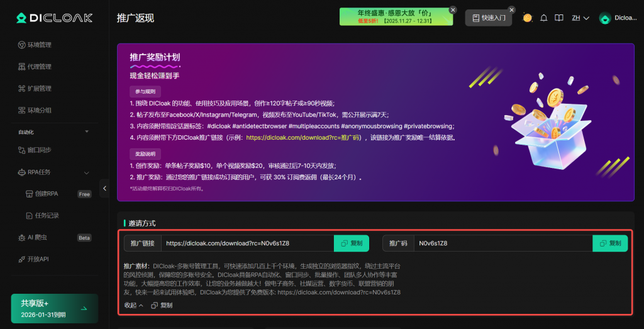Open 代理管理 menu item

coord(39,67)
